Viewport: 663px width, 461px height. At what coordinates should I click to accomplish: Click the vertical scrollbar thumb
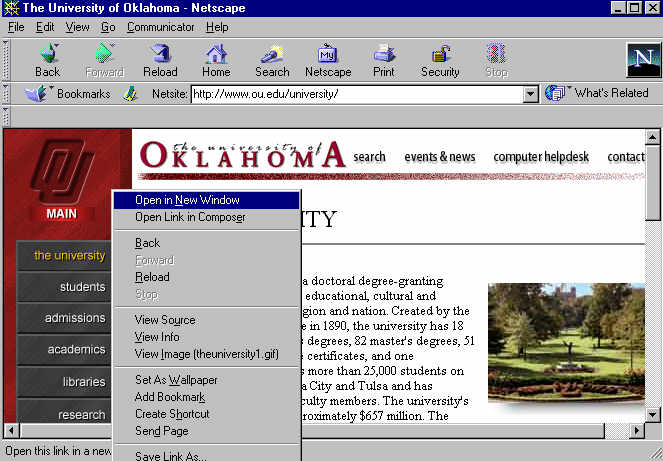click(x=652, y=183)
